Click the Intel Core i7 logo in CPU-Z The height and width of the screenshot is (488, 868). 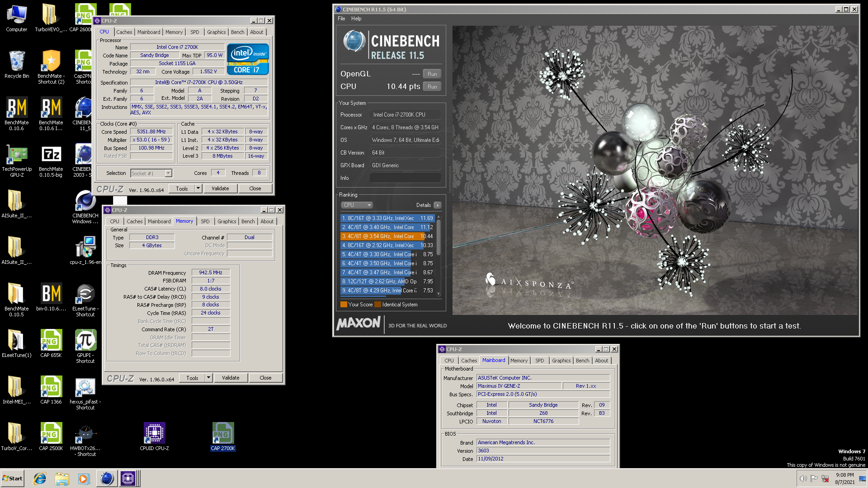[x=248, y=59]
